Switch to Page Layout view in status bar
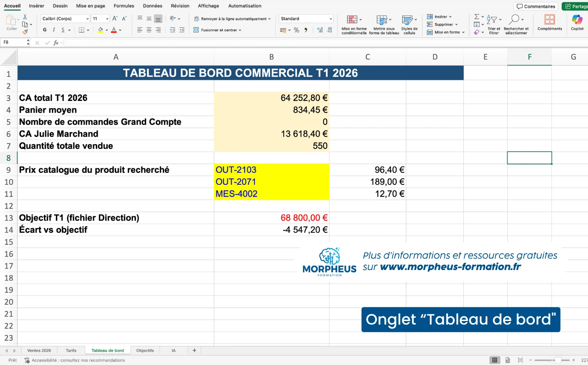This screenshot has height=365, width=588. tap(508, 360)
